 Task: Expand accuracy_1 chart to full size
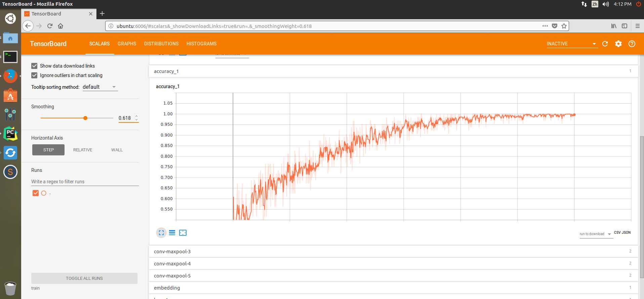coord(161,233)
